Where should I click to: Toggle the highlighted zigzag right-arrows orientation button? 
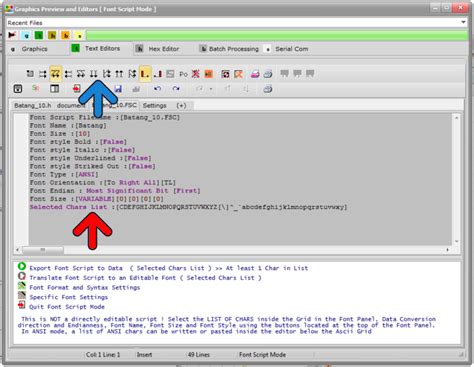(x=56, y=74)
